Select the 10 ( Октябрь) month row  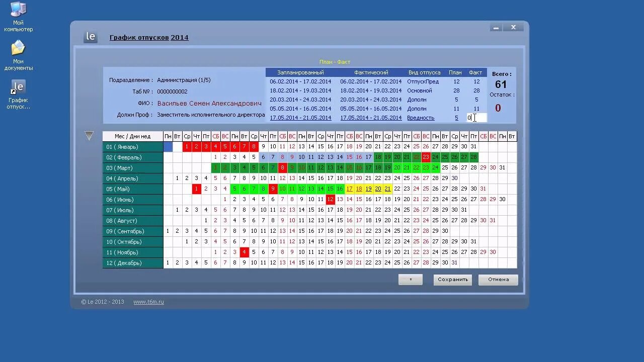(133, 242)
